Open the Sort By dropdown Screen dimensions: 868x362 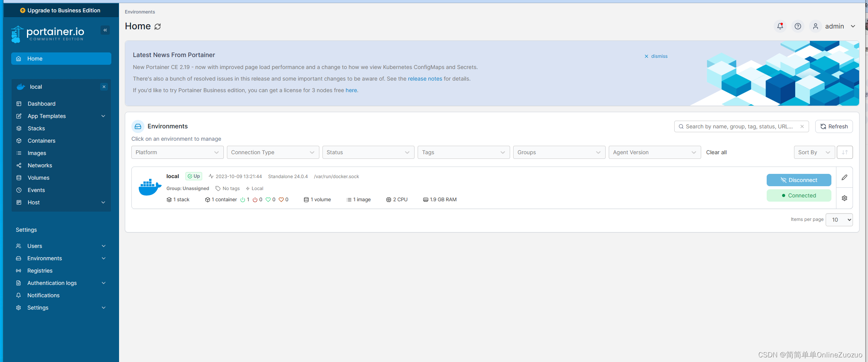tap(814, 152)
